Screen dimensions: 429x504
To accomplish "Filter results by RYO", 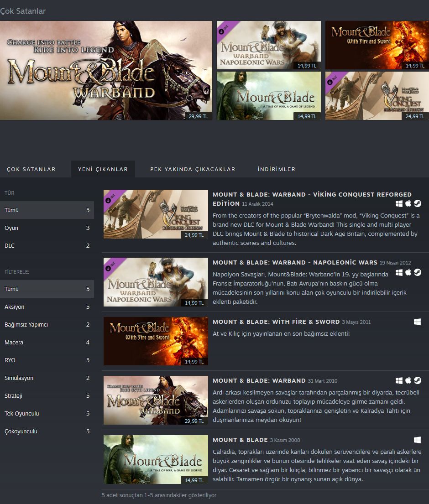I will tap(47, 360).
